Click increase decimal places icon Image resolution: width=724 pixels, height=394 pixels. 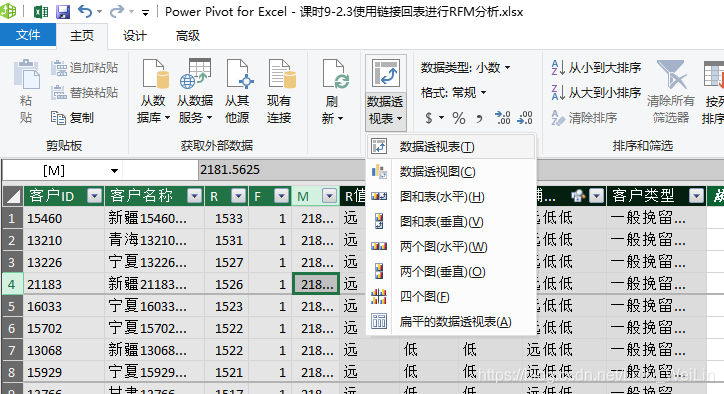[x=502, y=118]
